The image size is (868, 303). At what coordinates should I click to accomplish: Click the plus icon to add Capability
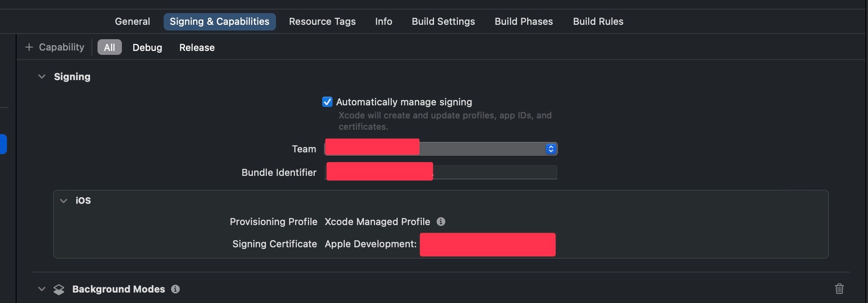pos(29,47)
